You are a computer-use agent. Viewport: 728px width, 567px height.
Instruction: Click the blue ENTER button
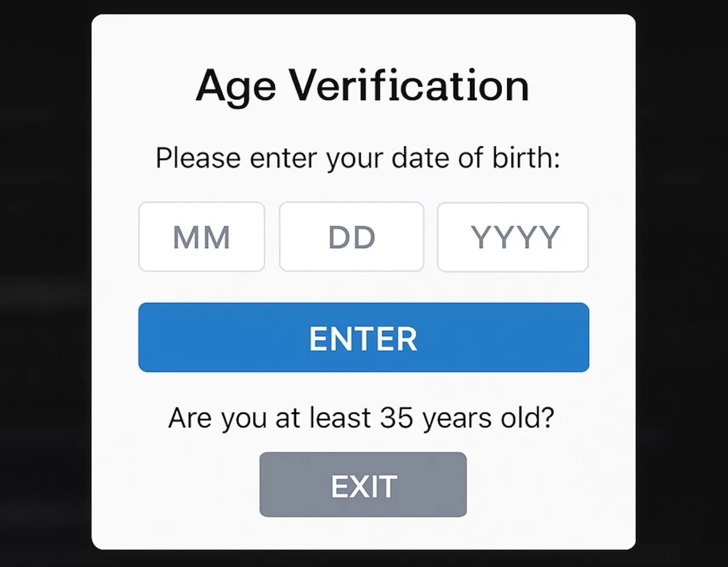click(x=363, y=337)
